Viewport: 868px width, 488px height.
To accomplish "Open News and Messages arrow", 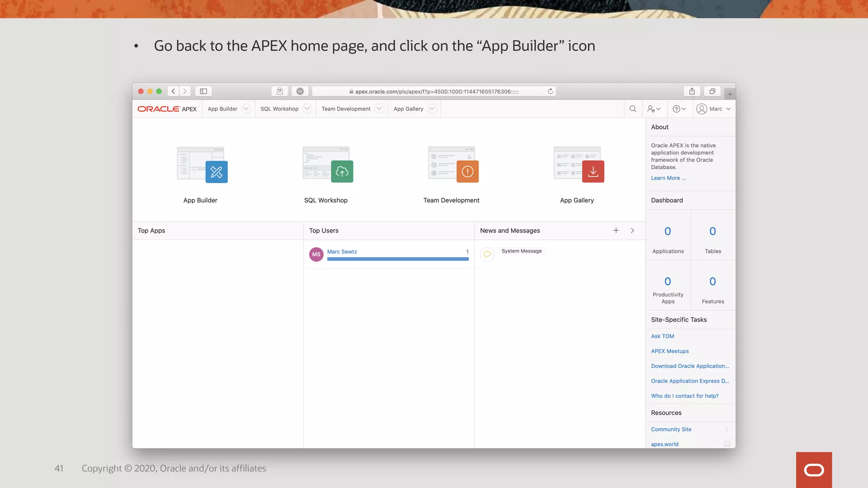I will tap(632, 230).
